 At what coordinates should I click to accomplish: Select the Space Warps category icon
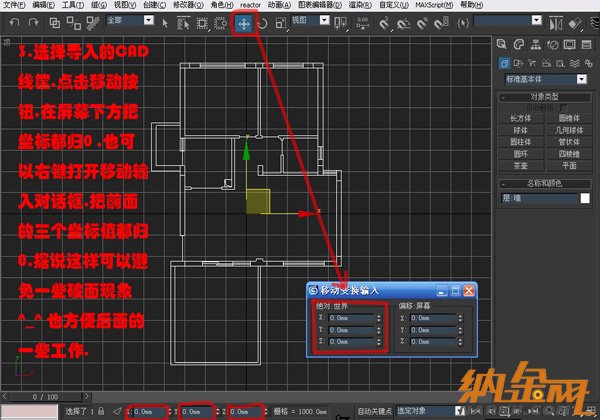pos(575,63)
